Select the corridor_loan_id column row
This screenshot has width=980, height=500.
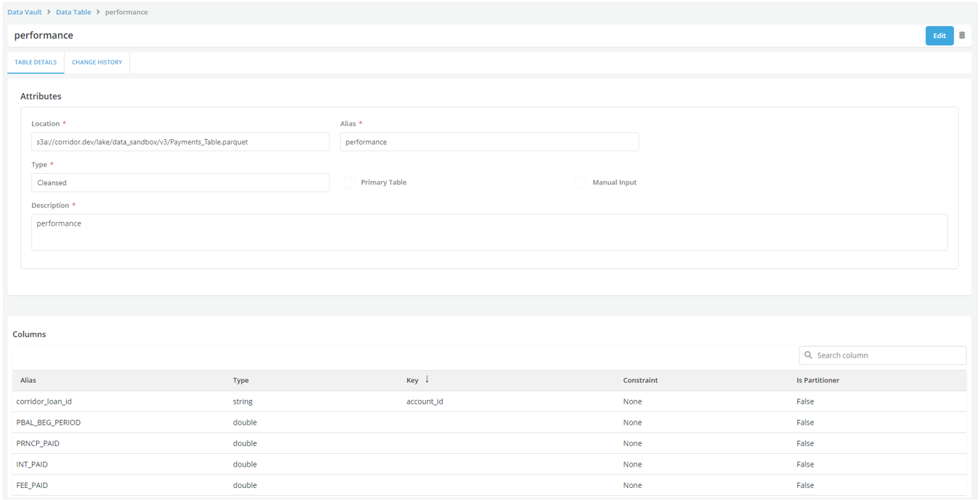(x=44, y=401)
